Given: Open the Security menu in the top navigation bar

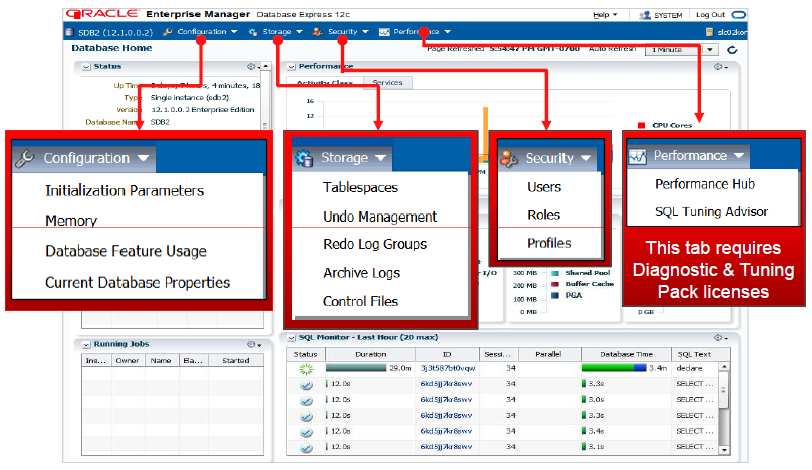Looking at the screenshot, I should coord(348,32).
